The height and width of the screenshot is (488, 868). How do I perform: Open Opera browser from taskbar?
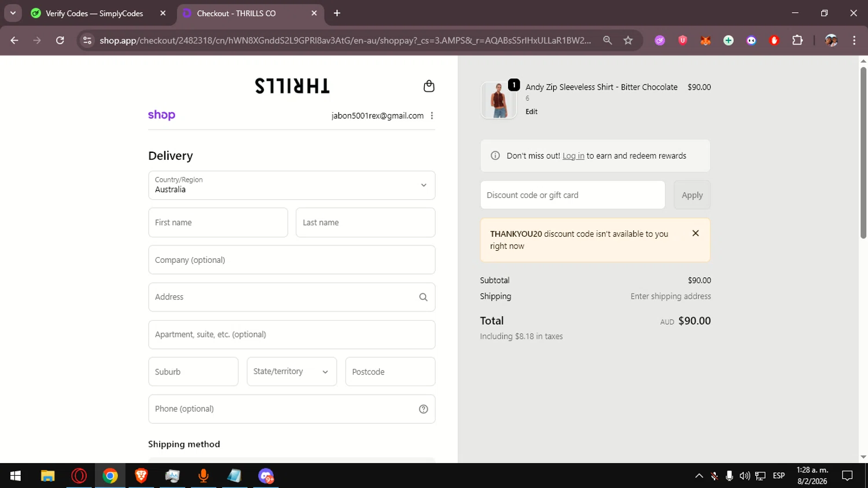pyautogui.click(x=79, y=476)
